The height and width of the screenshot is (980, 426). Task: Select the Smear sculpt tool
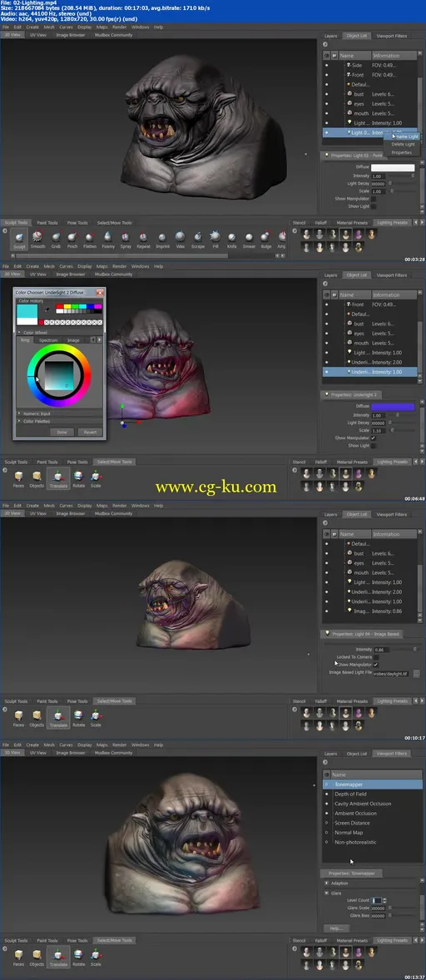pos(249,240)
